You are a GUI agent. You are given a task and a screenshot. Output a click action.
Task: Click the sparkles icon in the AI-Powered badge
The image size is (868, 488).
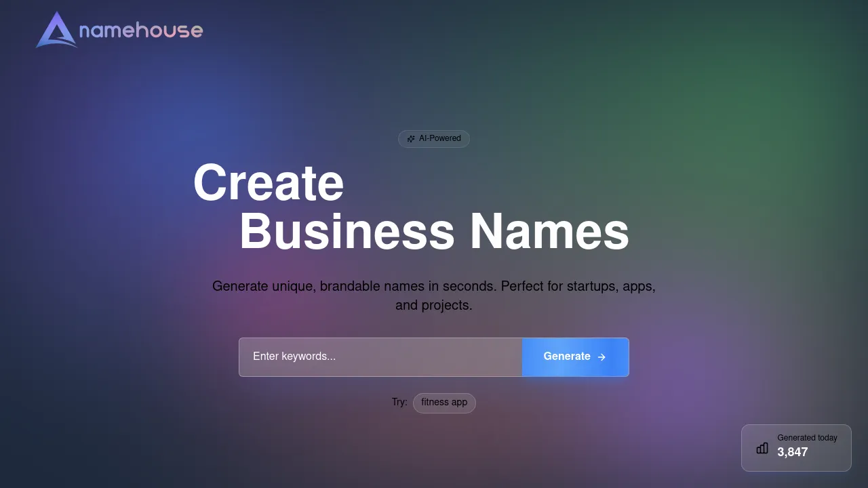tap(410, 138)
